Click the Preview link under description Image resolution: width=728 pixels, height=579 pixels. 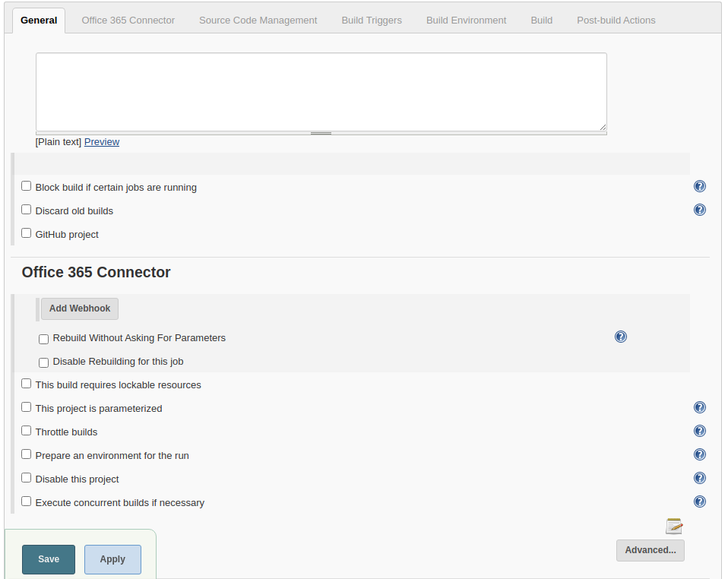102,142
